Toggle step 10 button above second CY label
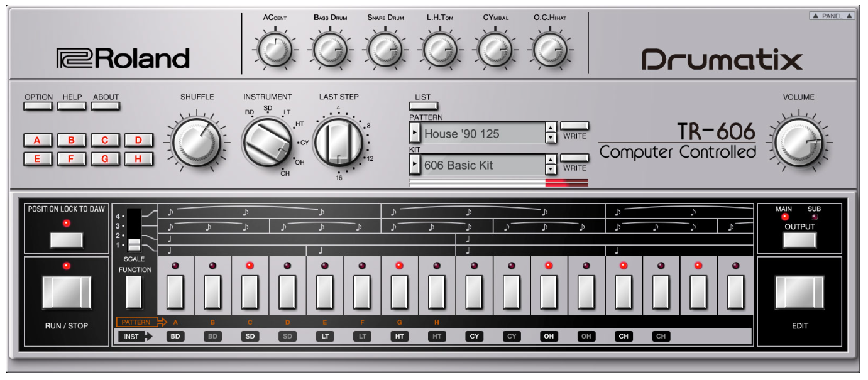868x380 pixels. [512, 291]
